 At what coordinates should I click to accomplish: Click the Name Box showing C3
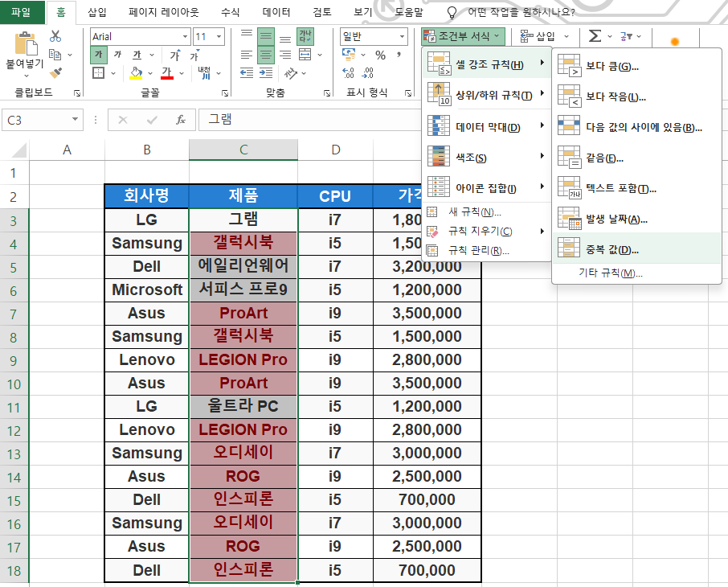click(43, 120)
